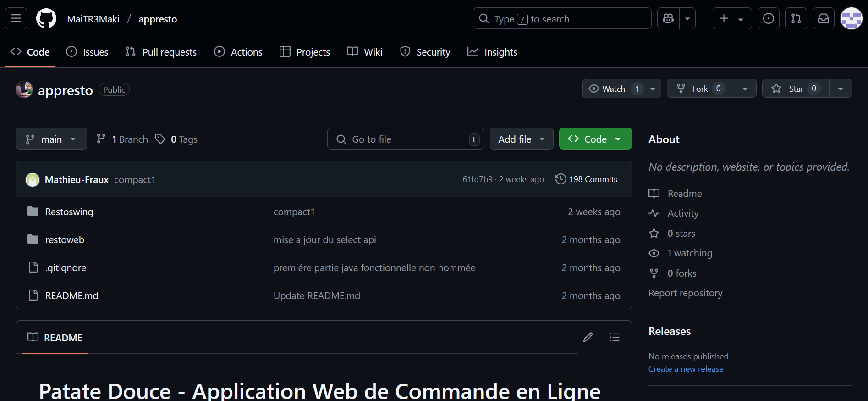This screenshot has height=401, width=868.
Task: Open the notifications inbox icon
Action: [x=824, y=18]
